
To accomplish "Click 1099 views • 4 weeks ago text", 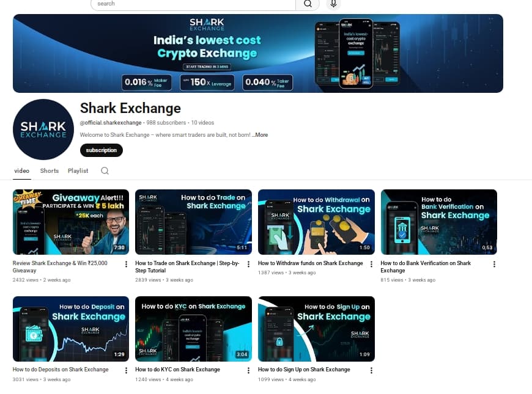I will coord(287,379).
